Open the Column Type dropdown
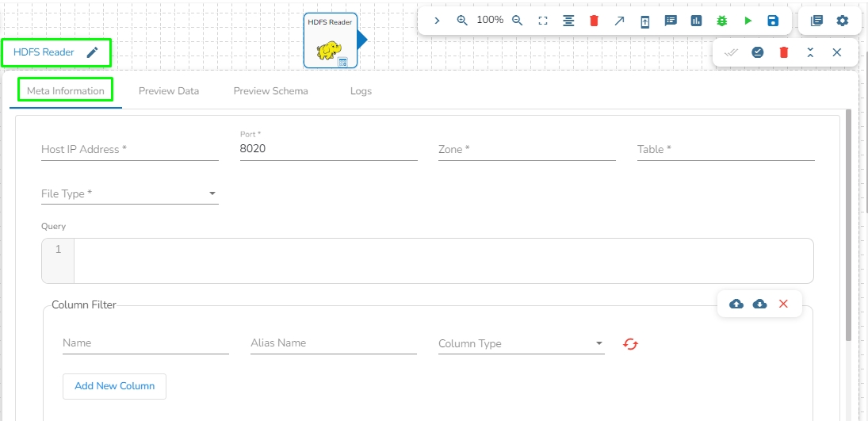868x421 pixels. pos(521,344)
